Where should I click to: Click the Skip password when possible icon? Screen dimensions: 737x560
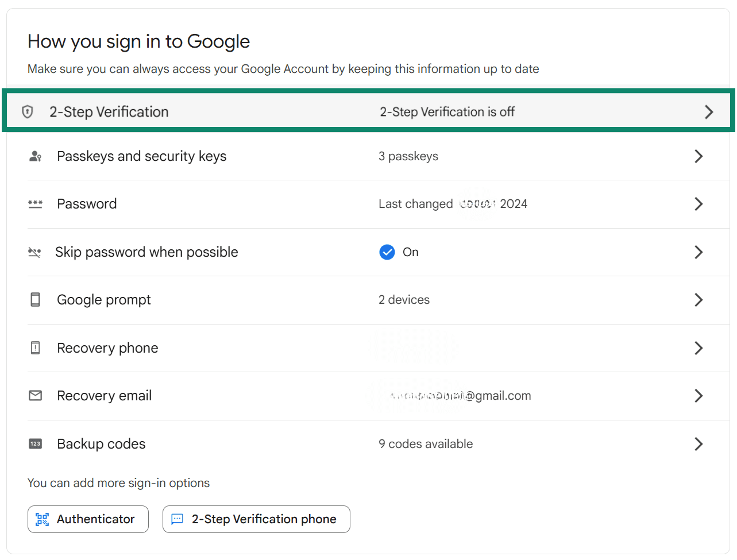pyautogui.click(x=36, y=252)
